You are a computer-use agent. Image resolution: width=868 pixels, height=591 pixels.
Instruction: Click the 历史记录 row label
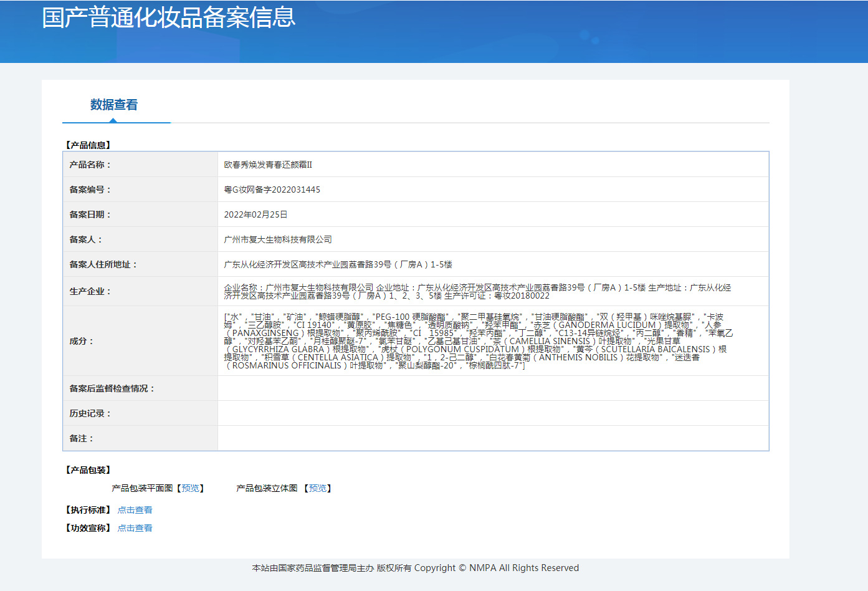tap(90, 413)
